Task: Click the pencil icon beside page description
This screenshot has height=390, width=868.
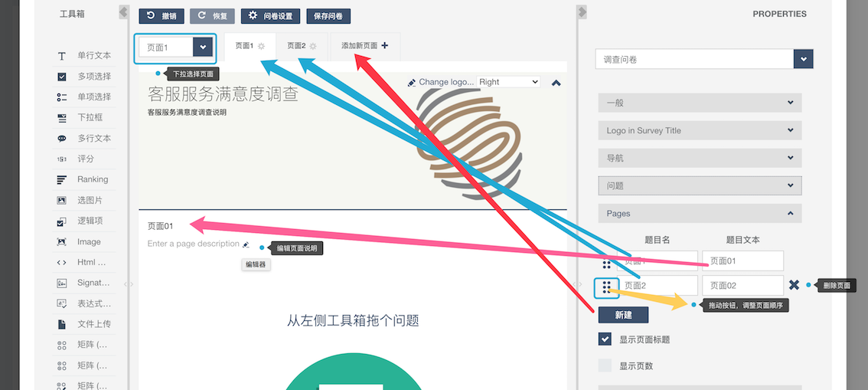Action: click(246, 244)
